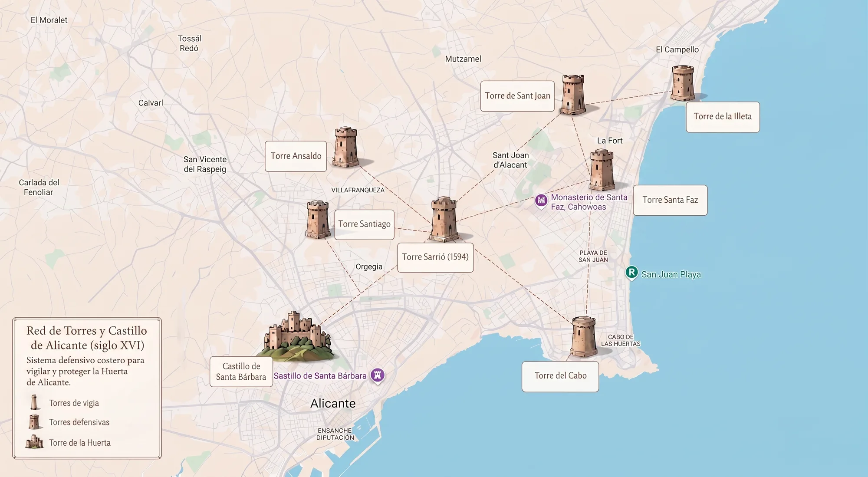Click the La Fort place label
The height and width of the screenshot is (477, 868).
610,141
